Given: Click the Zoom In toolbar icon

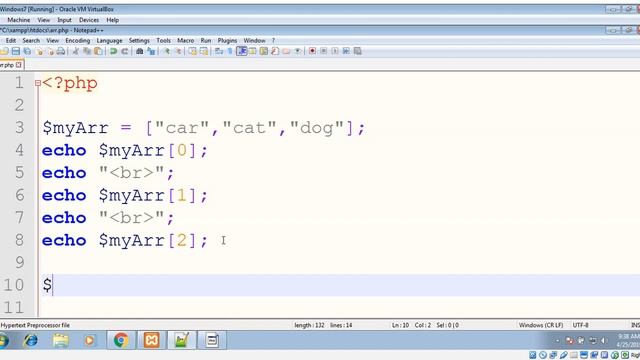Looking at the screenshot, I should [x=167, y=51].
